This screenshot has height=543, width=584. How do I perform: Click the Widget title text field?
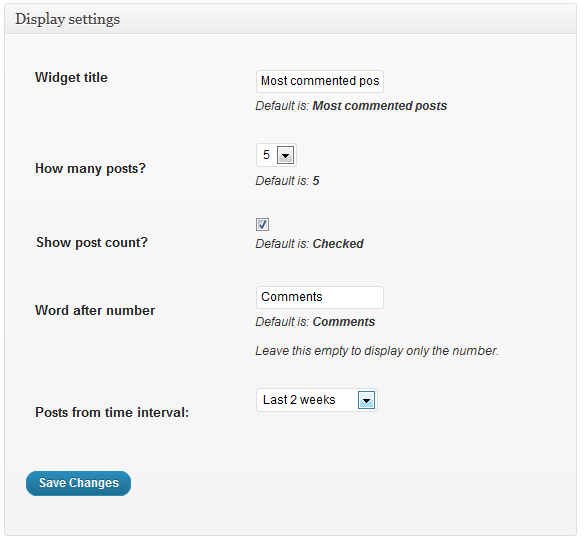pyautogui.click(x=320, y=81)
